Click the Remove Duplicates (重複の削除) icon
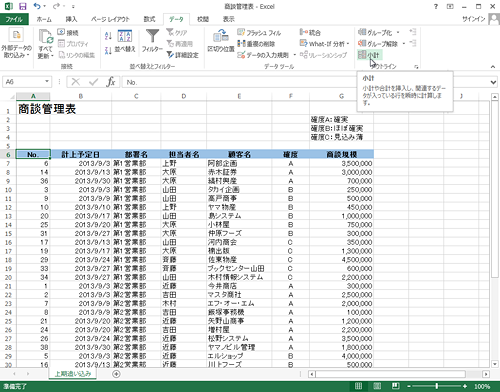 click(x=241, y=44)
